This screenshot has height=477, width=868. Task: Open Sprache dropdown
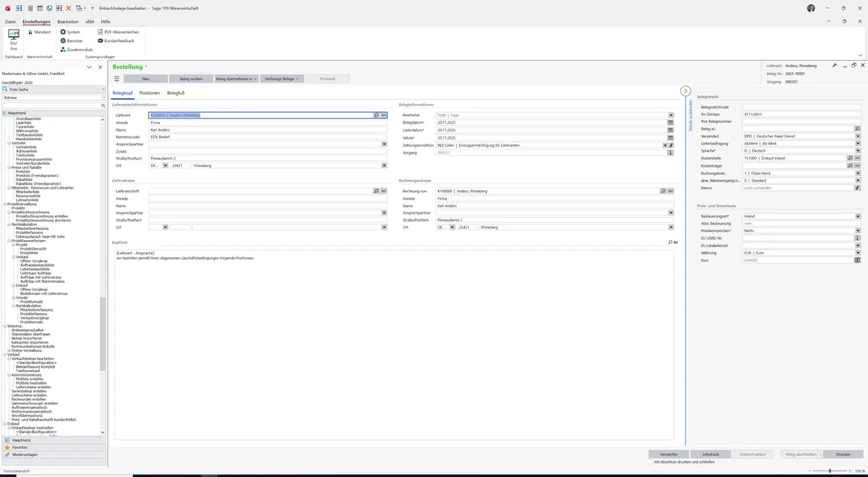click(858, 151)
